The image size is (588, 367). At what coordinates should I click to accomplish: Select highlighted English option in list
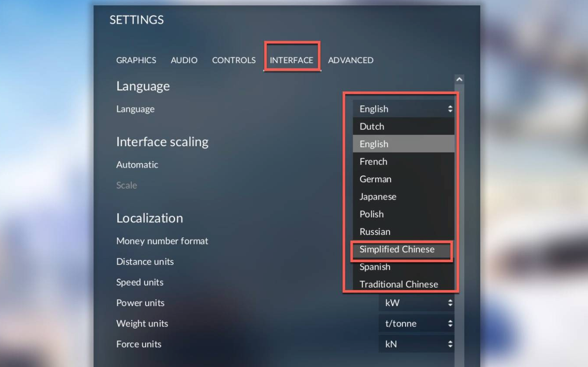click(403, 144)
